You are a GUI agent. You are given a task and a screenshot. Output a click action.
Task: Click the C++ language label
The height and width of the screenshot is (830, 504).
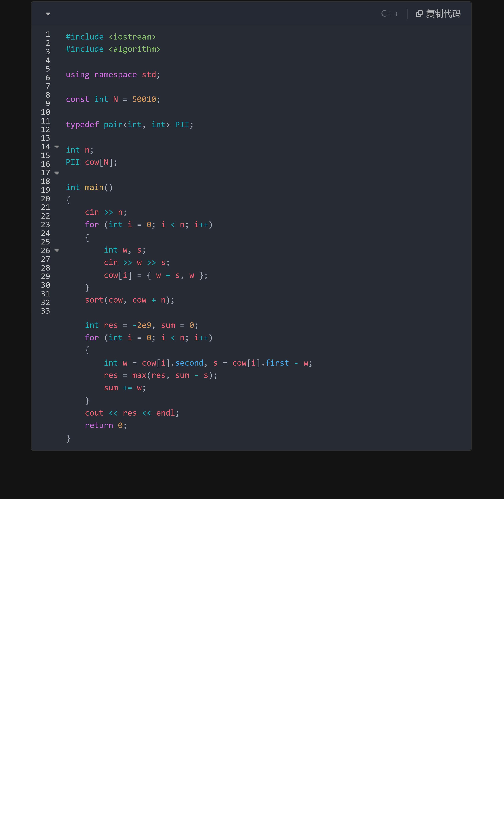pyautogui.click(x=389, y=14)
